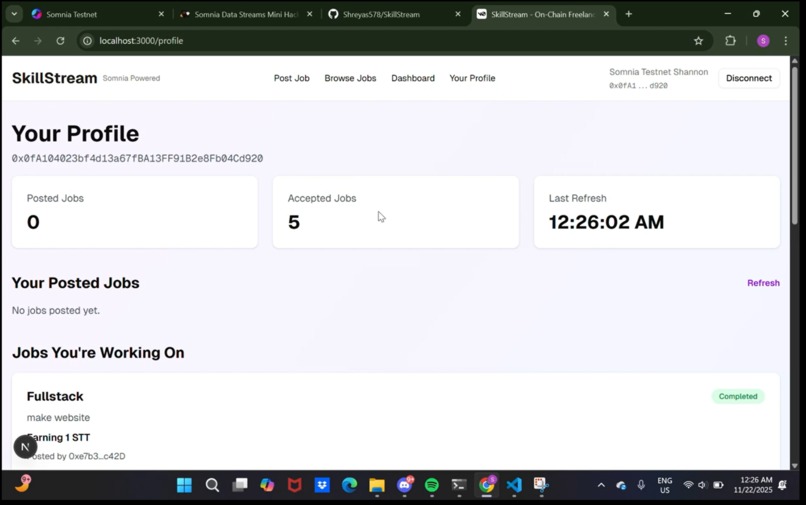The image size is (806, 505).
Task: Open the Post Job page
Action: [x=291, y=78]
